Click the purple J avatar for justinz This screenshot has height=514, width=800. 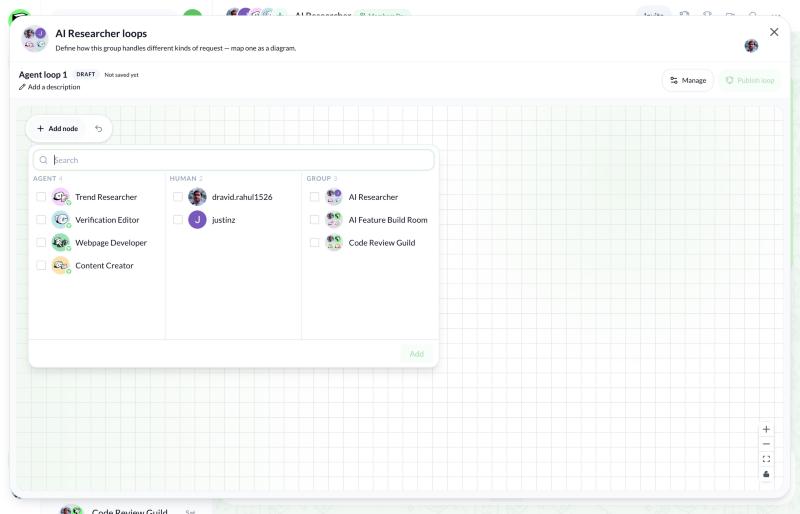coord(197,219)
